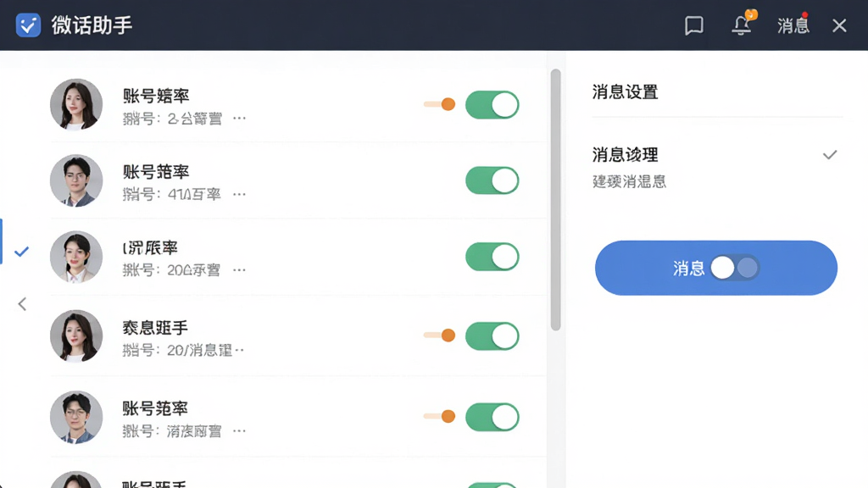The width and height of the screenshot is (868, 488).
Task: Open the ellipsis menu in the fifth account row
Action: coord(239,430)
